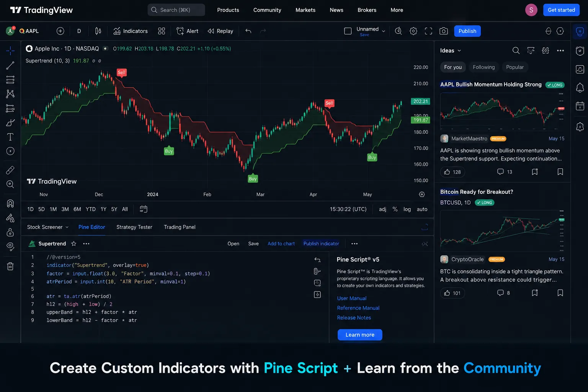
Task: Open the Products menu
Action: (228, 10)
